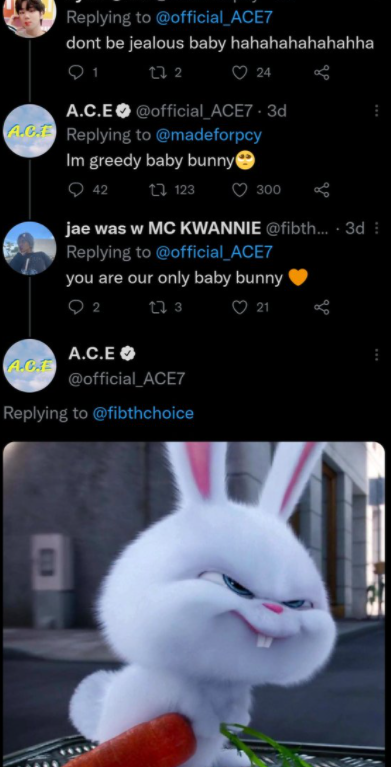Retweet the 'dont be jealous baby' reply
This screenshot has width=391, height=767.
(x=157, y=73)
